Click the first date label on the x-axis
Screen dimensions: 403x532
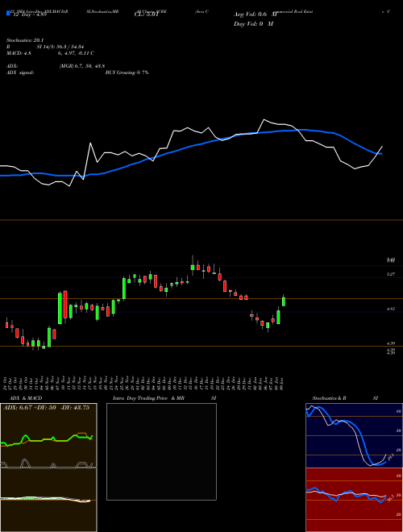click(6, 383)
